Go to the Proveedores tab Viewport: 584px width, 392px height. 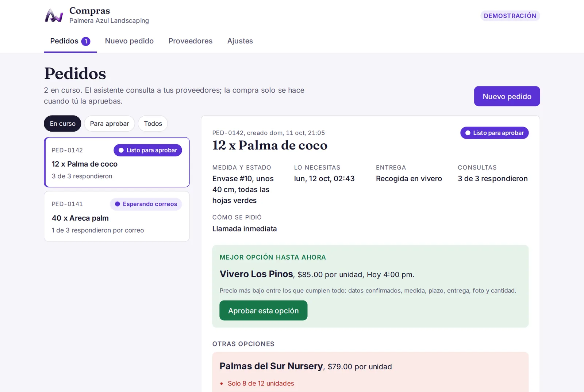[190, 41]
